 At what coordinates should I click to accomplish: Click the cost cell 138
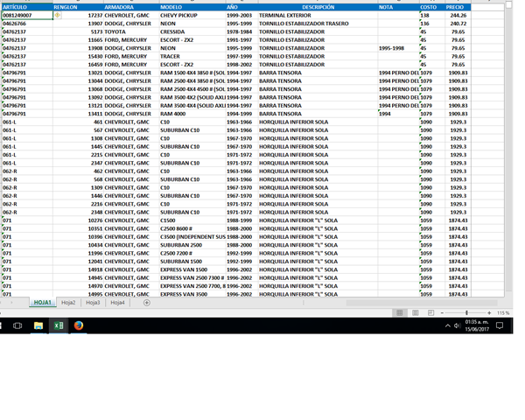coord(432,15)
